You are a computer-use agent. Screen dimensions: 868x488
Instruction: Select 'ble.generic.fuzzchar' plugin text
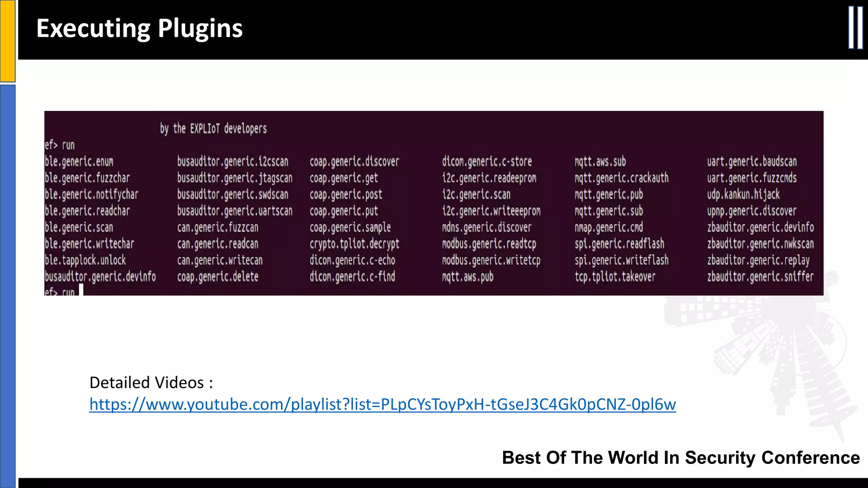click(x=87, y=178)
